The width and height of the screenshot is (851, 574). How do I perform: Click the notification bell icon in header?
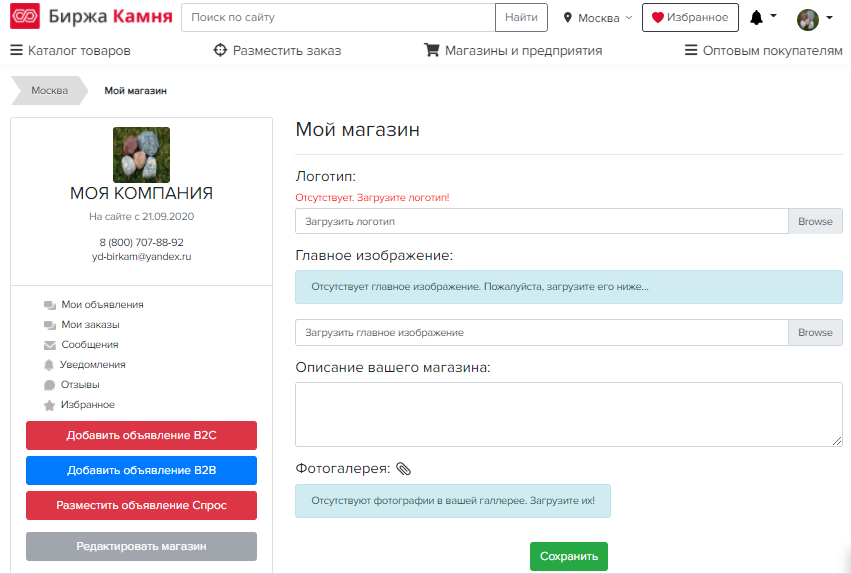tap(757, 18)
